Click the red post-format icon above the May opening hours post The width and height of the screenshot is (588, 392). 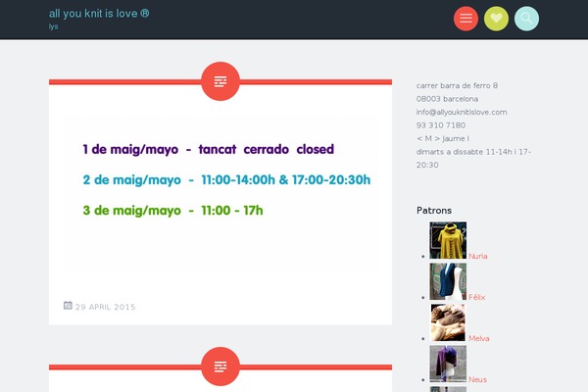pos(220,81)
